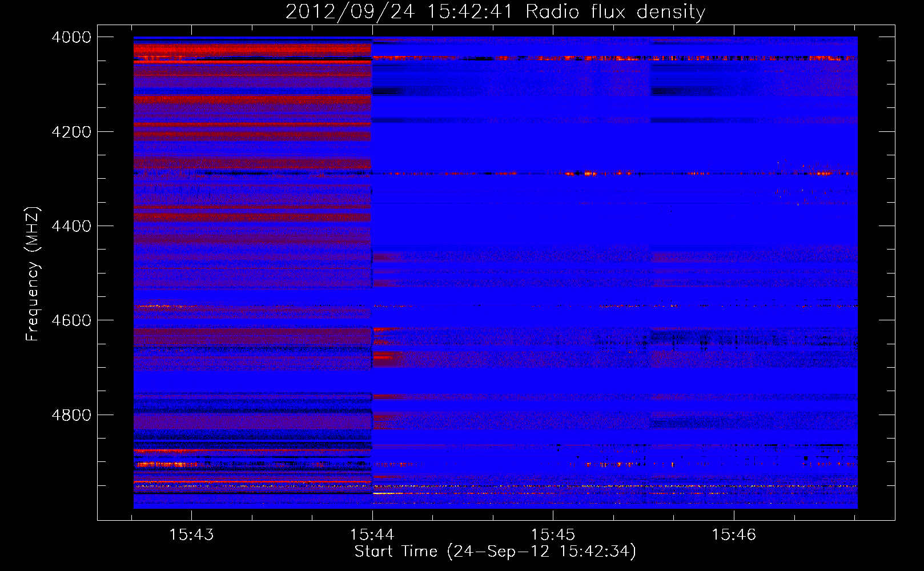Click the 15:43 time axis label
Image resolution: width=924 pixels, height=571 pixels.
coord(191,534)
